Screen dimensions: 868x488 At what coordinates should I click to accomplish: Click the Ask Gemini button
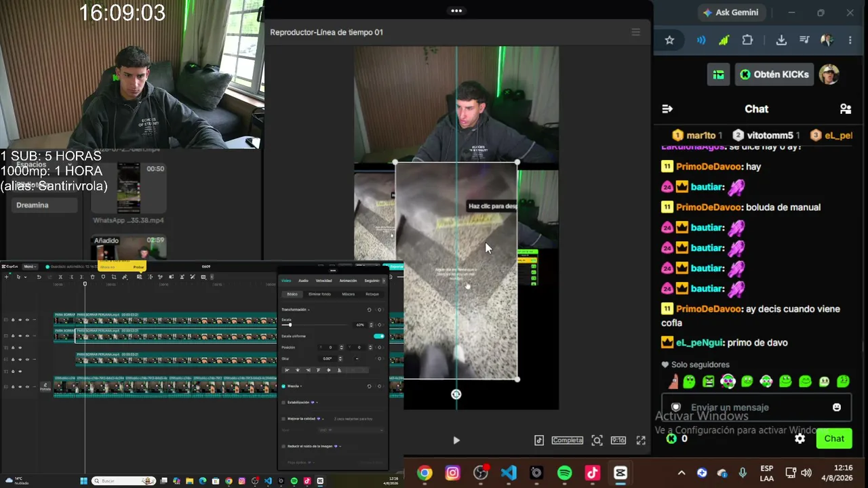tap(730, 13)
